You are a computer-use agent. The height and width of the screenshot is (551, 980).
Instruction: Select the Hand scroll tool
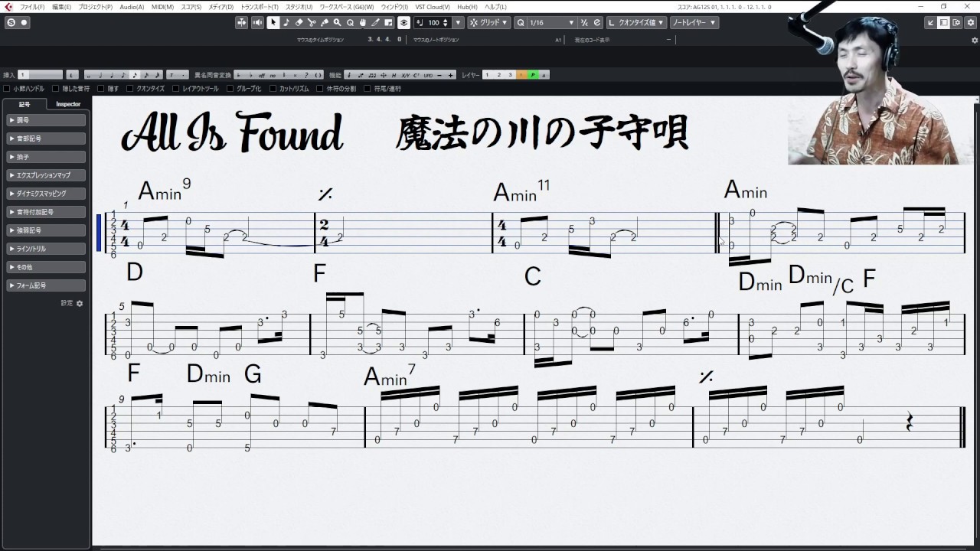(x=362, y=23)
